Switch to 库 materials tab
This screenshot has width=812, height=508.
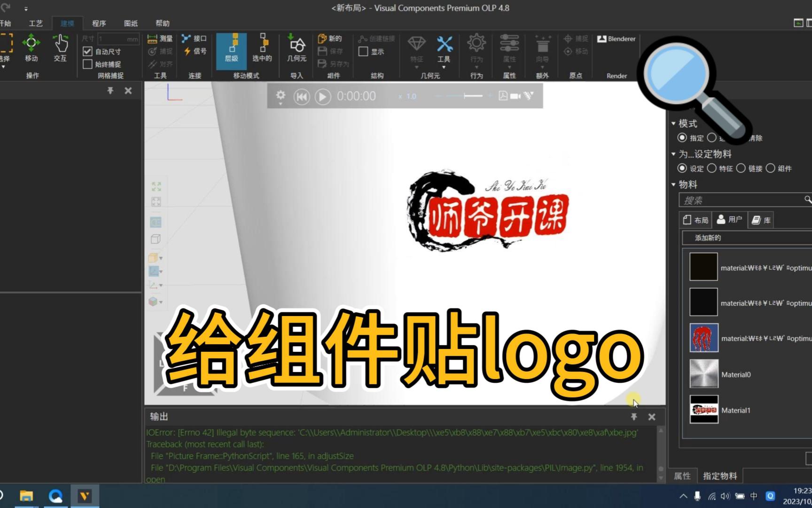(761, 220)
